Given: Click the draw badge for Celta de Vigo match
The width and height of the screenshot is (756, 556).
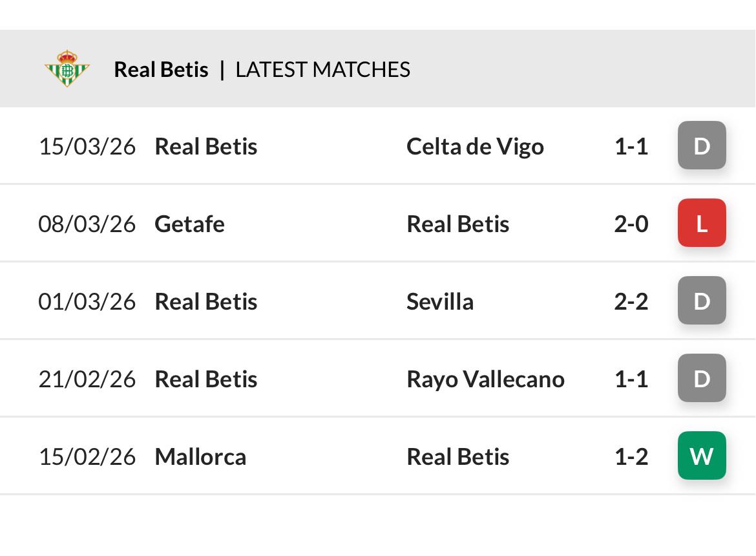Looking at the screenshot, I should pos(702,146).
